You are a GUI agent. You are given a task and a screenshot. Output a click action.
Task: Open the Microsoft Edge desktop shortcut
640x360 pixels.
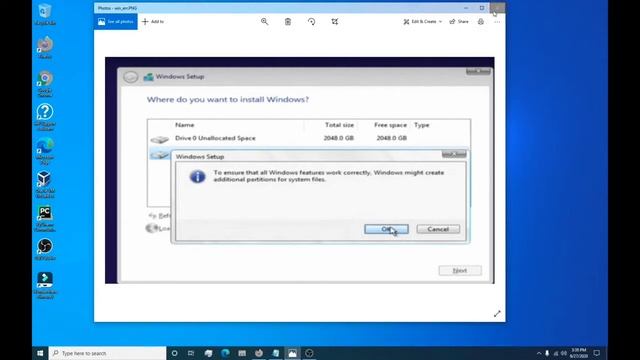(x=45, y=151)
